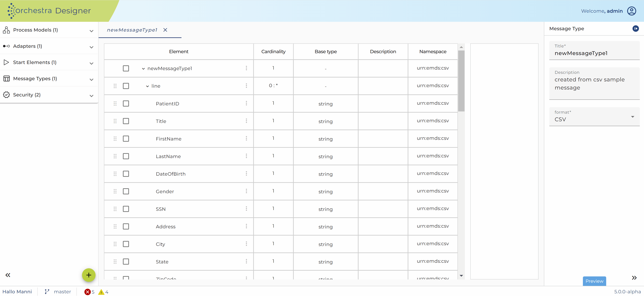Click the string base type of DateOfBirth

(x=325, y=174)
